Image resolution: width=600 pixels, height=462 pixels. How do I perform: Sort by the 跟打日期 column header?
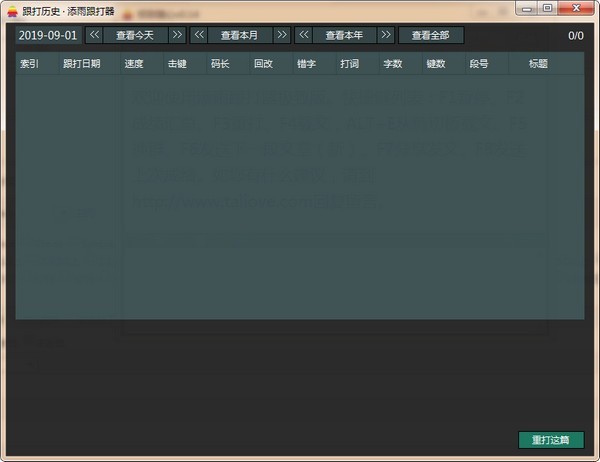[x=81, y=63]
